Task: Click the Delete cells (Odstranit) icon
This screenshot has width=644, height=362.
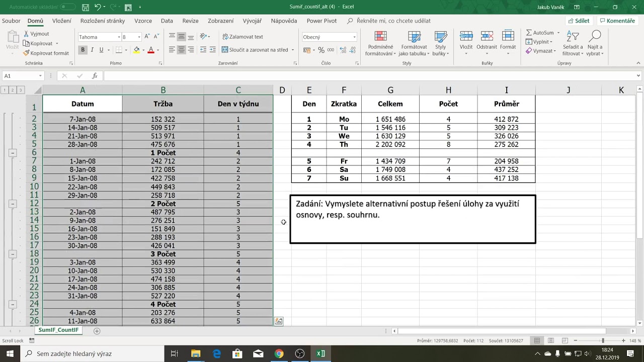Action: point(487,36)
